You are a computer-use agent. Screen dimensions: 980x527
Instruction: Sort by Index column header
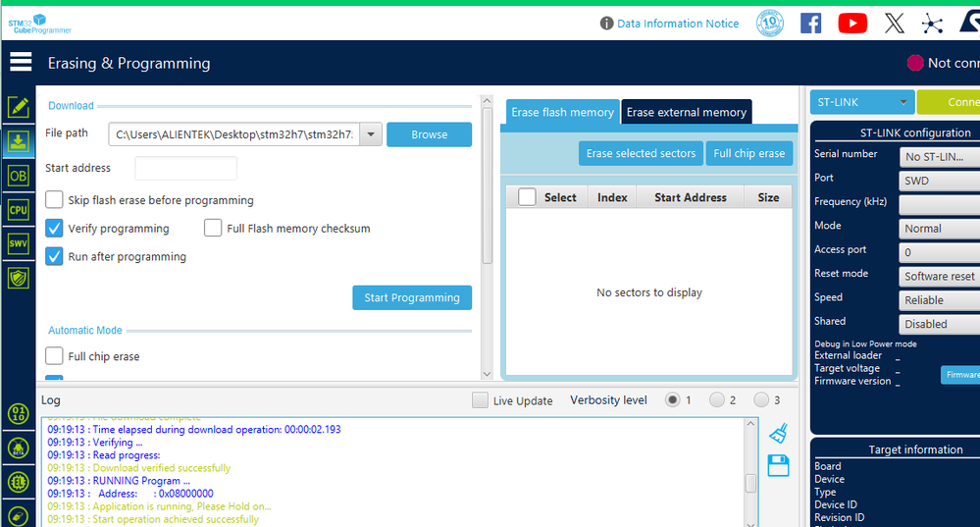pyautogui.click(x=612, y=197)
